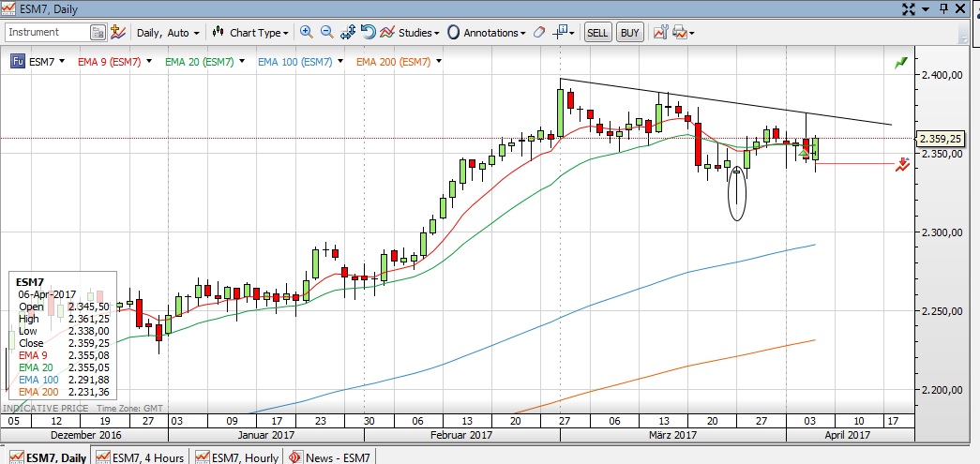Click the EMA 100 value 2.291,88
Viewport: 980px width, 464px height.
click(x=89, y=380)
